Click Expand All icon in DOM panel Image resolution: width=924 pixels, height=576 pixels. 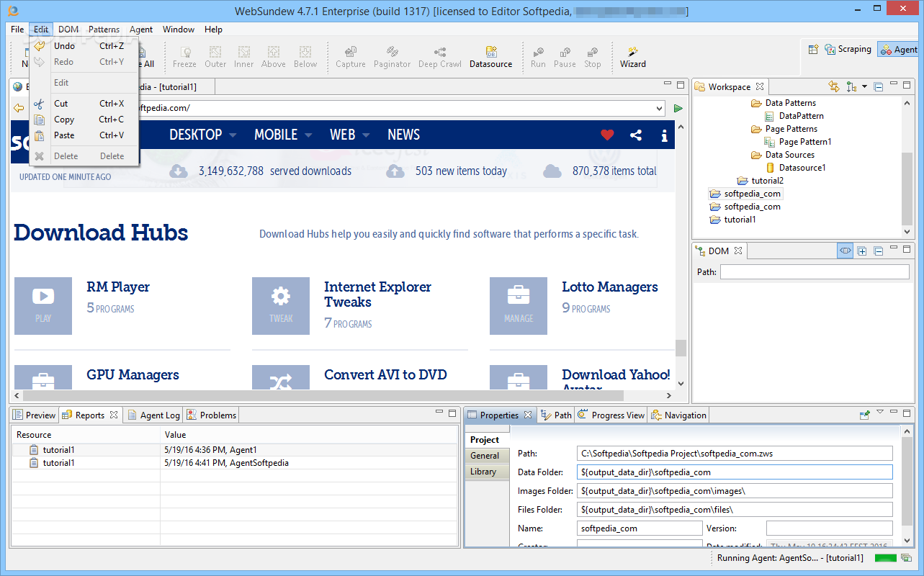click(862, 251)
